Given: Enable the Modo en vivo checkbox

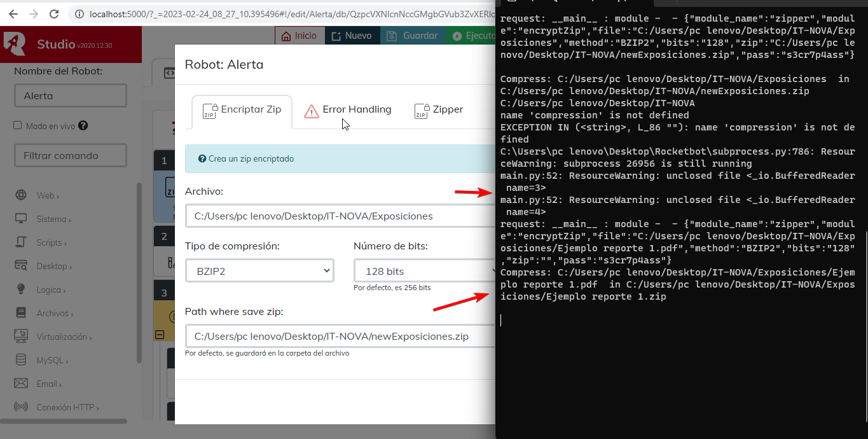Looking at the screenshot, I should [x=18, y=126].
